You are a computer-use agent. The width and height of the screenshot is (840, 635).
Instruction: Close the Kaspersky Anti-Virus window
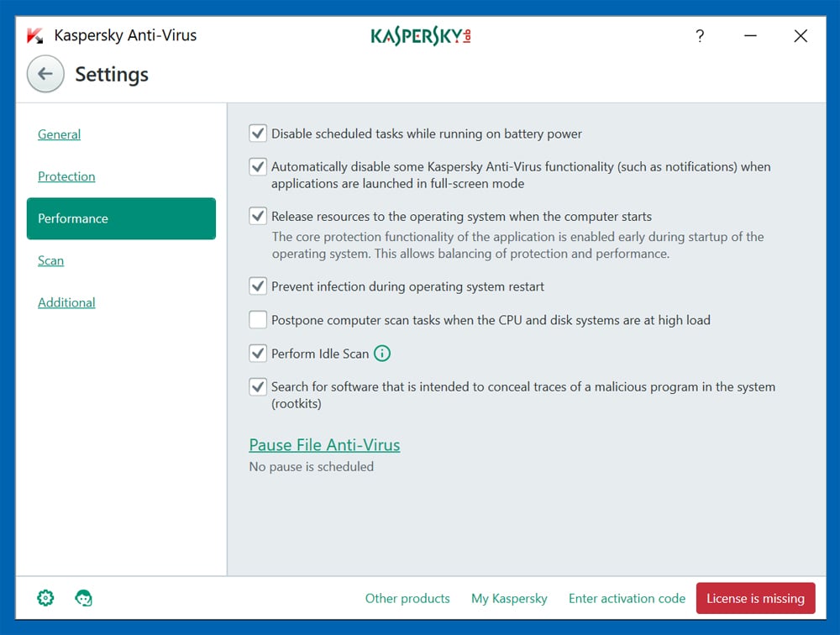coord(801,36)
